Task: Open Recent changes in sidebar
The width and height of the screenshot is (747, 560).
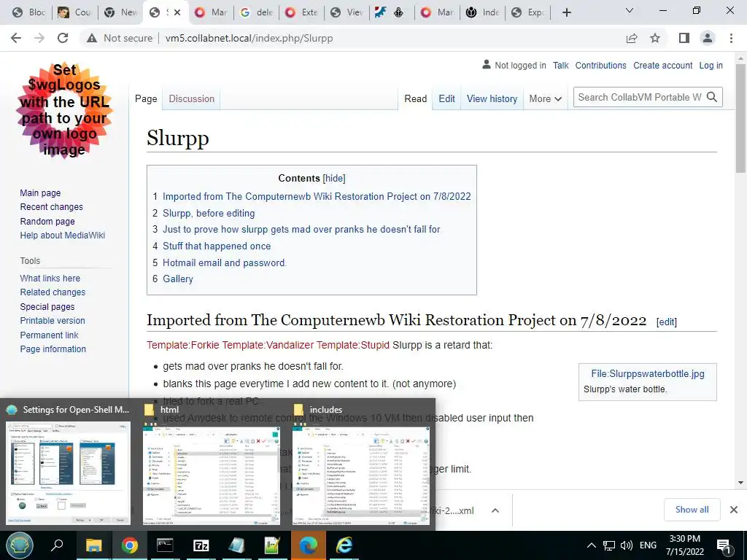Action: (x=52, y=206)
